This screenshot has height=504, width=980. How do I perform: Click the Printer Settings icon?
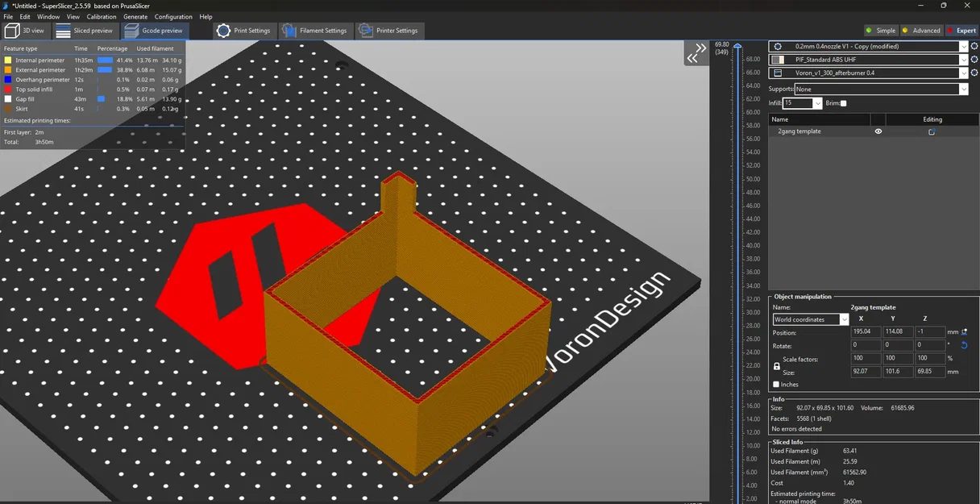pos(365,31)
